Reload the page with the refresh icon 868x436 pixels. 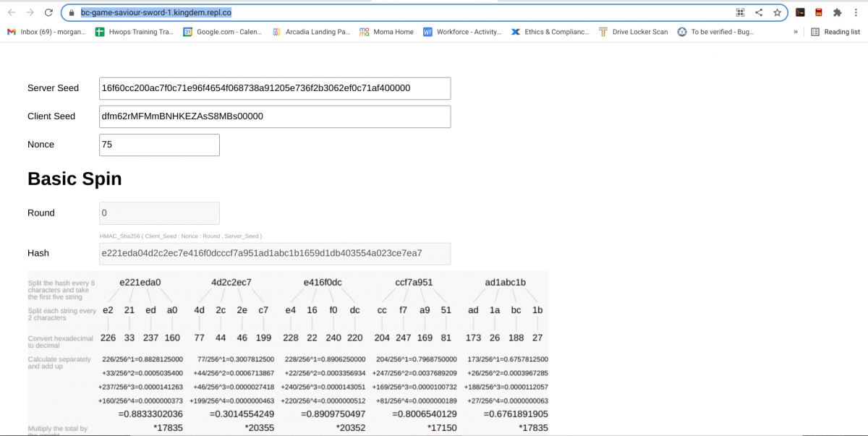click(x=48, y=12)
